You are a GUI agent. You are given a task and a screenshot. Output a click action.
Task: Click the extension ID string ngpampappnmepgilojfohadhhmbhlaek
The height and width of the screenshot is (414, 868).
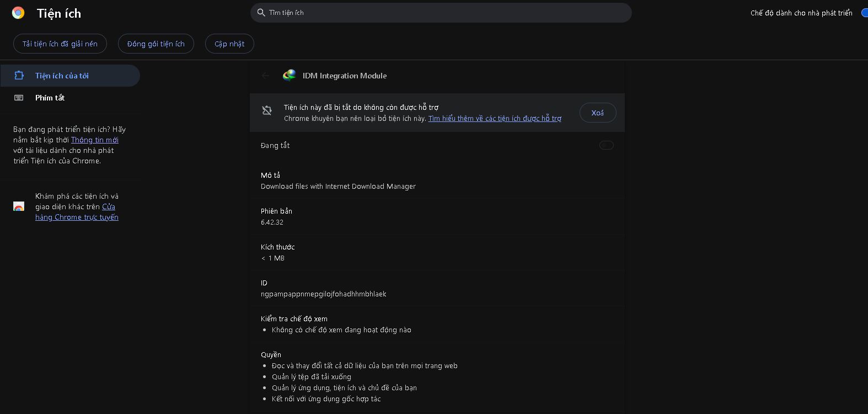click(x=323, y=294)
